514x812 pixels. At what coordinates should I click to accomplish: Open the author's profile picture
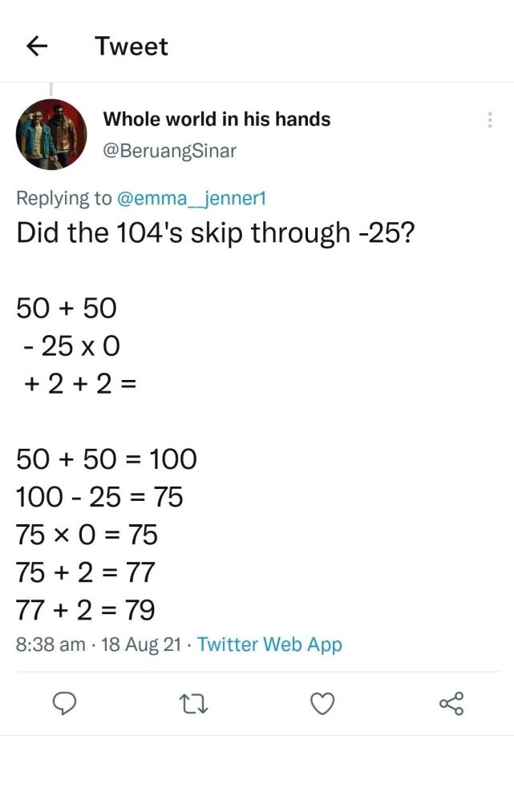[x=51, y=135]
